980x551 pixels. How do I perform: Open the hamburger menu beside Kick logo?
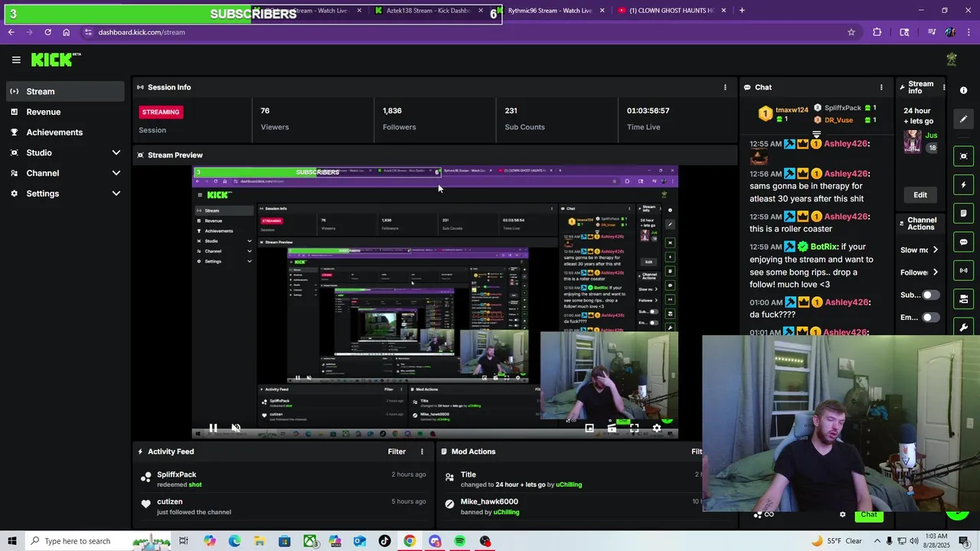coord(16,60)
